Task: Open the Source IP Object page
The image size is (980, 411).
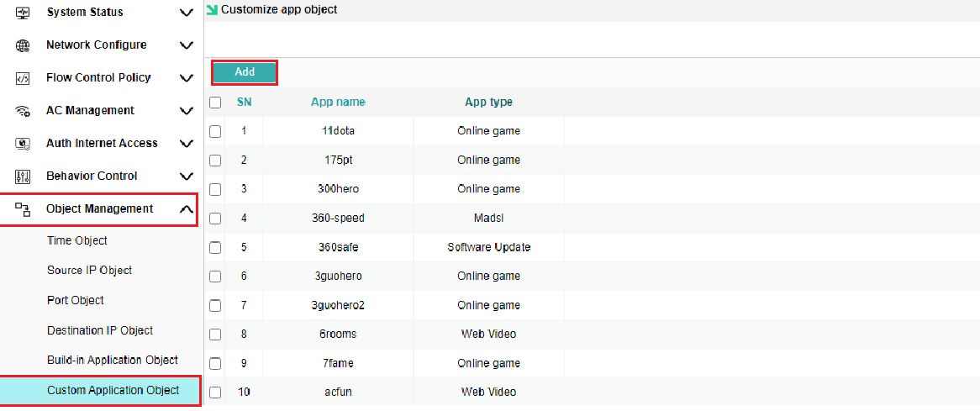Action: [x=89, y=271]
